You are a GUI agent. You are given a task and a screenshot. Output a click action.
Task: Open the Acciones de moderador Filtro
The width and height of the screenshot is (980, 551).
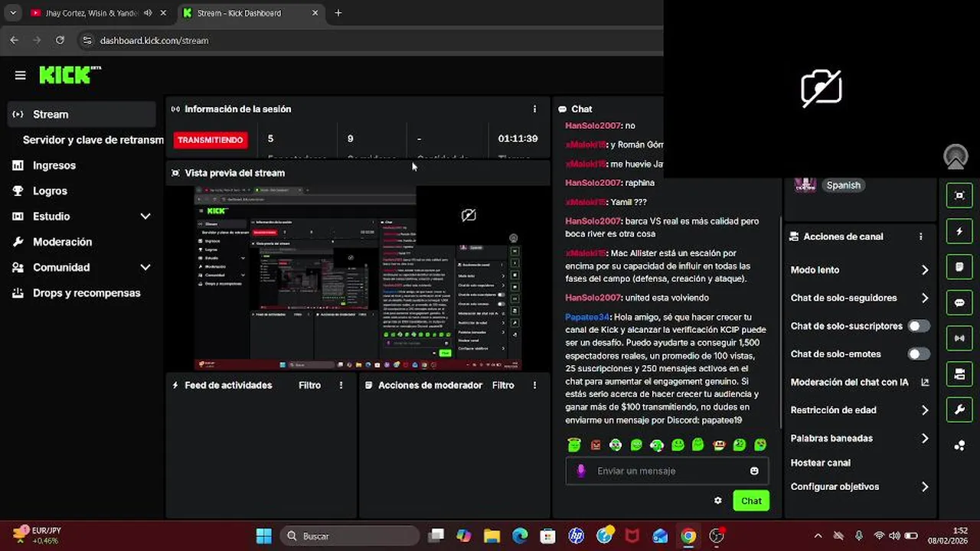click(x=503, y=385)
